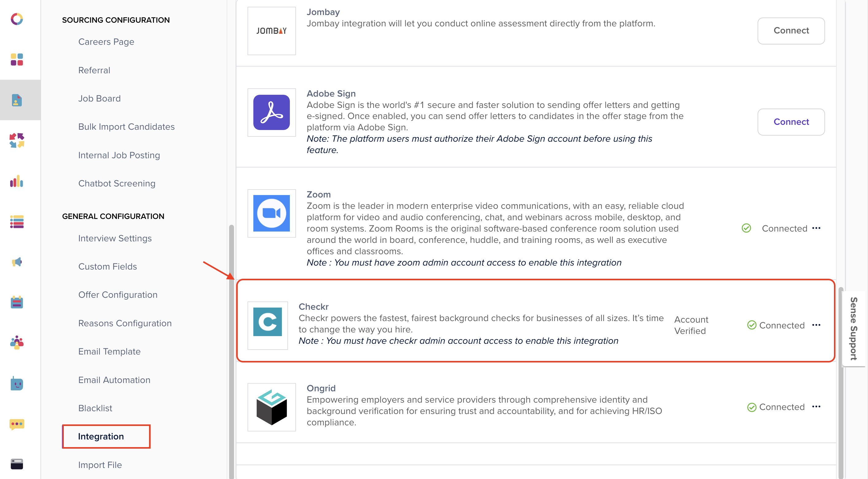Screen dimensions: 868x479
Task: Click Connect button for Jombay
Action: click(791, 30)
